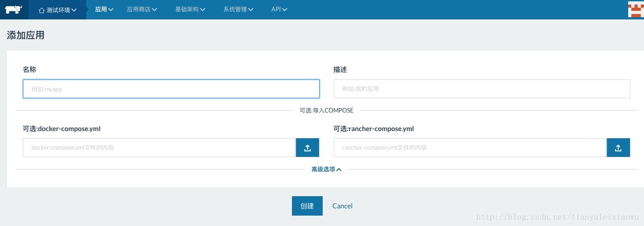Expand the 基础架构 menu
The image size is (644, 226).
point(190,9)
